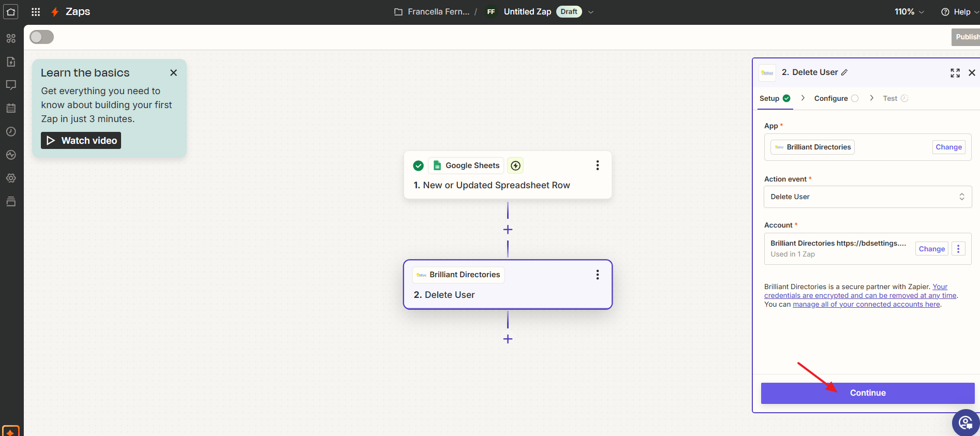
Task: Click the Publish button
Action: pyautogui.click(x=966, y=37)
